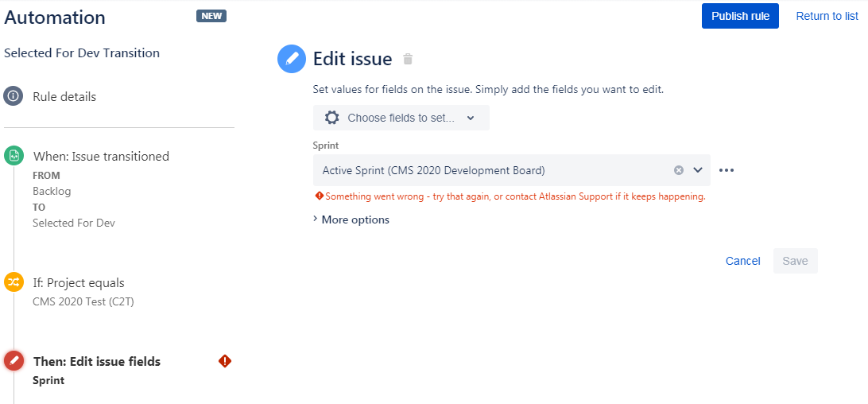This screenshot has width=868, height=404.
Task: Clear the Sprint field value
Action: click(x=679, y=170)
